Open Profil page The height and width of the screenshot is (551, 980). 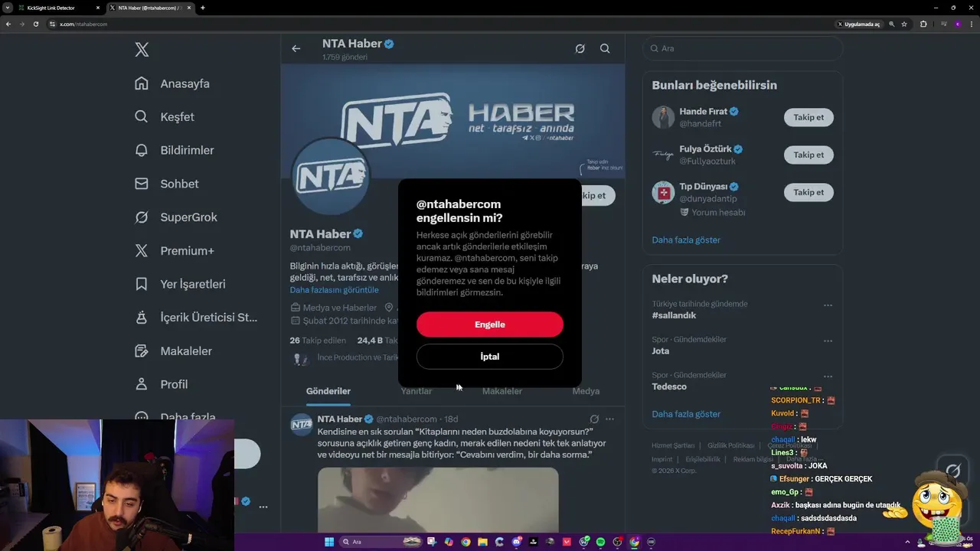coord(162,384)
